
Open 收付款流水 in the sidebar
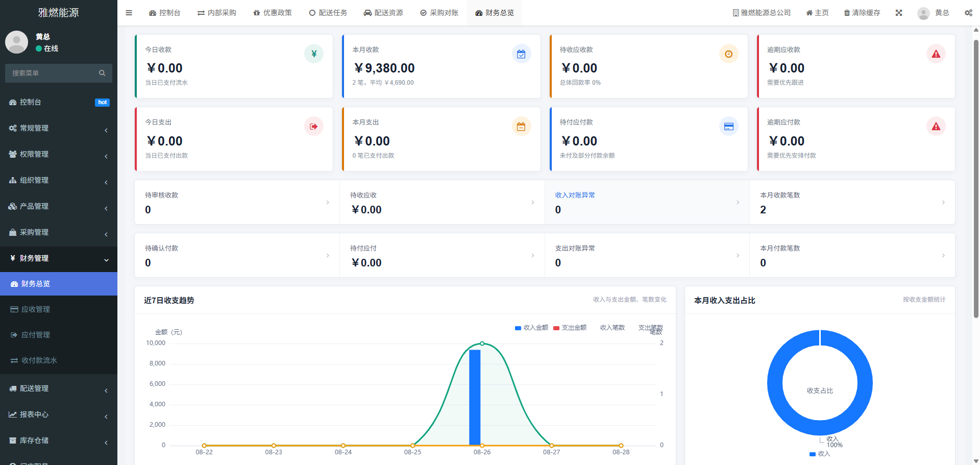pos(59,360)
